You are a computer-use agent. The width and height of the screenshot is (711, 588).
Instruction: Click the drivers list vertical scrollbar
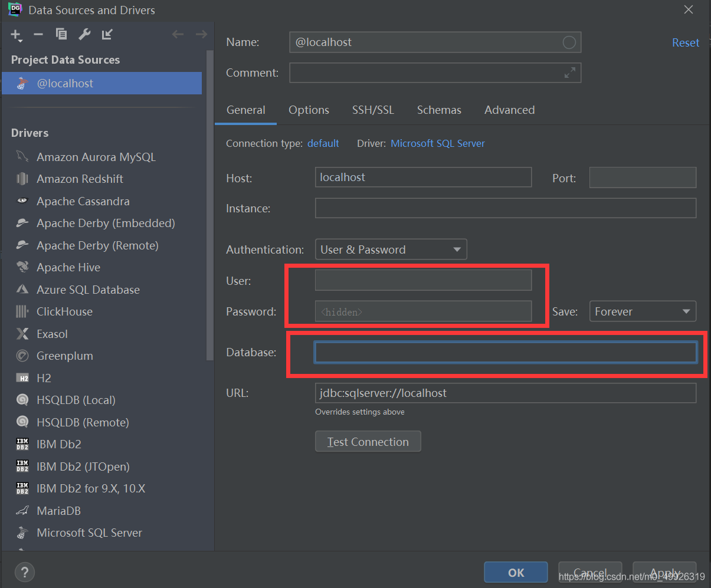point(209,206)
